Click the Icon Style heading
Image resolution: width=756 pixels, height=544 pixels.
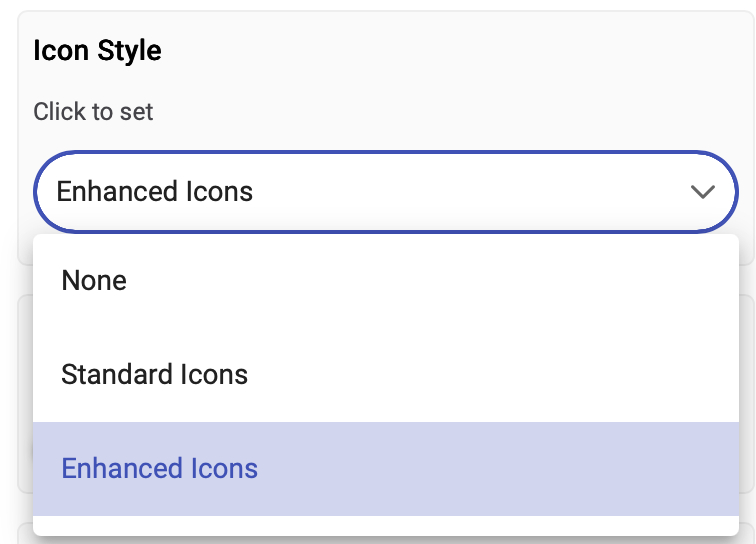(97, 51)
